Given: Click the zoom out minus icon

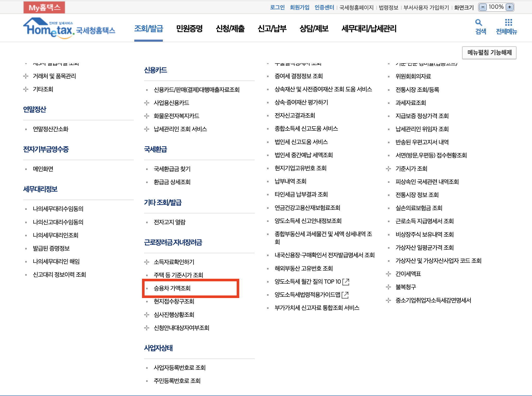Looking at the screenshot, I should pos(483,7).
